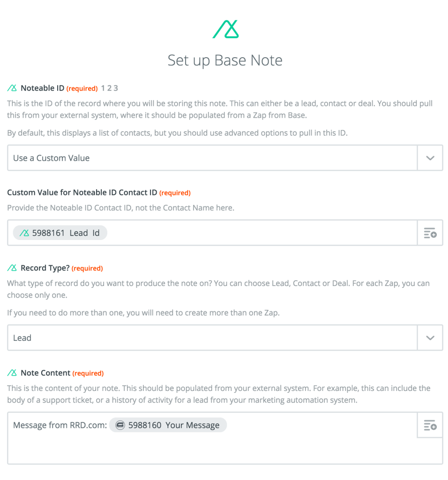
Task: Open insert-field button for Note Content
Action: [430, 425]
